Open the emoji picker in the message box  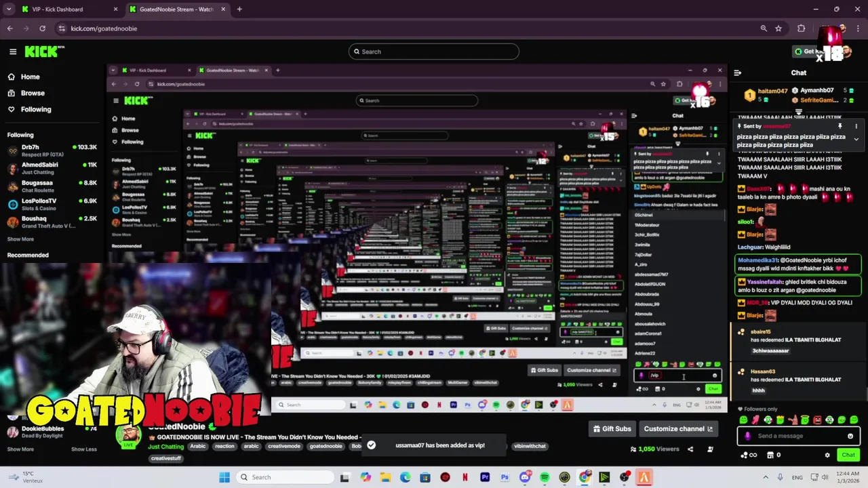[850, 436]
